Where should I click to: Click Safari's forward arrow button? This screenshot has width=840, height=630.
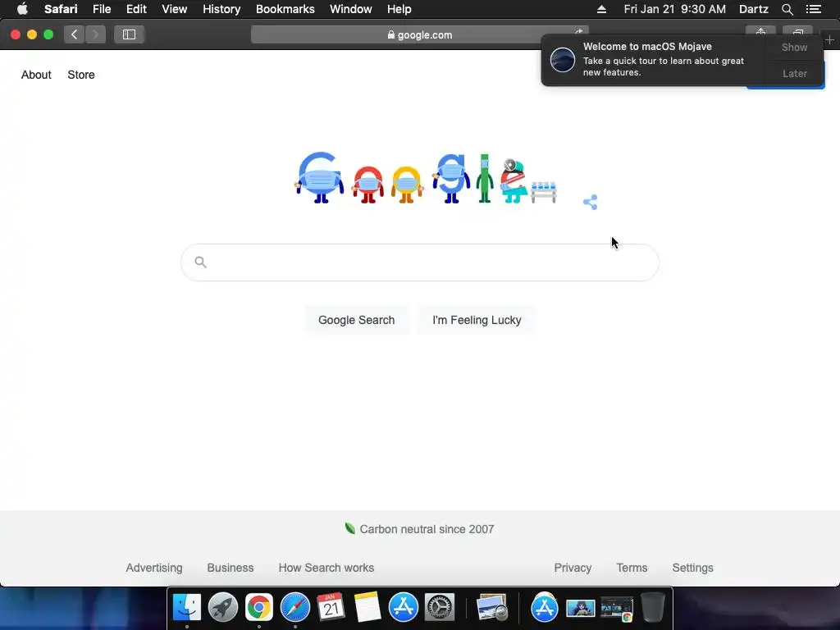(x=95, y=34)
